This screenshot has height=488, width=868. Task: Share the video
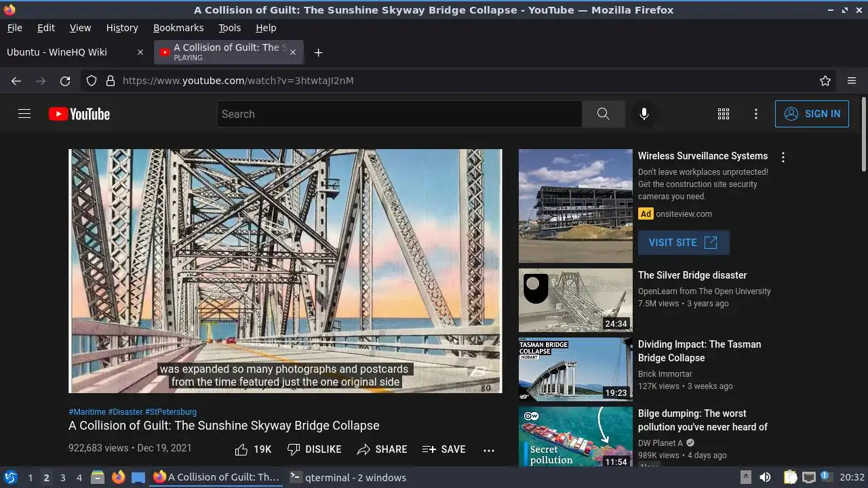click(x=382, y=449)
